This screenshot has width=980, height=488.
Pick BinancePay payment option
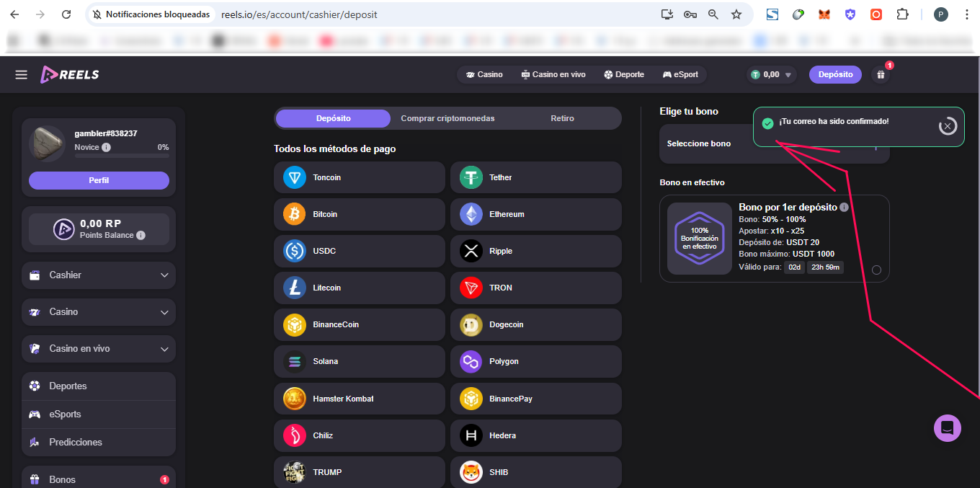[x=535, y=399]
